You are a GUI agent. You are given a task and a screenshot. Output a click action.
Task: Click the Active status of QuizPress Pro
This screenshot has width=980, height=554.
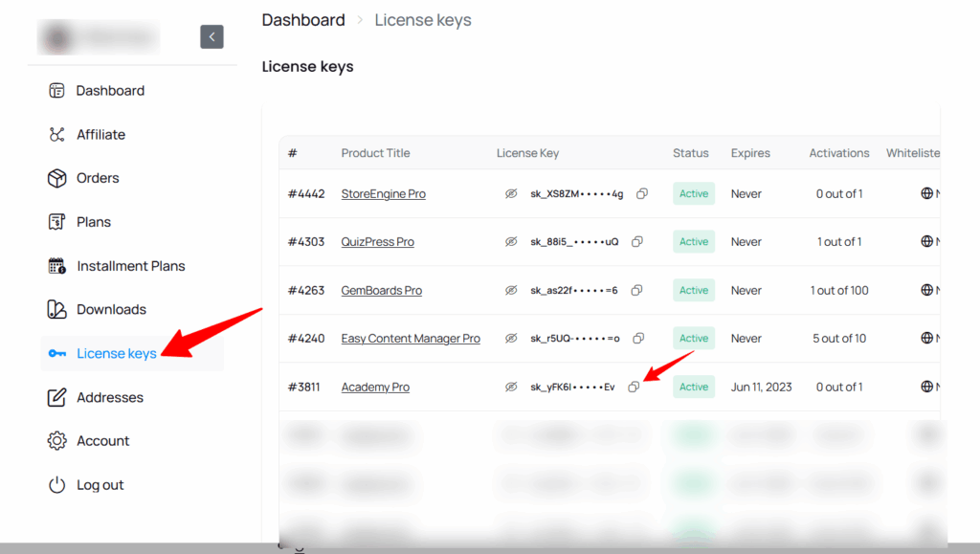click(x=694, y=242)
